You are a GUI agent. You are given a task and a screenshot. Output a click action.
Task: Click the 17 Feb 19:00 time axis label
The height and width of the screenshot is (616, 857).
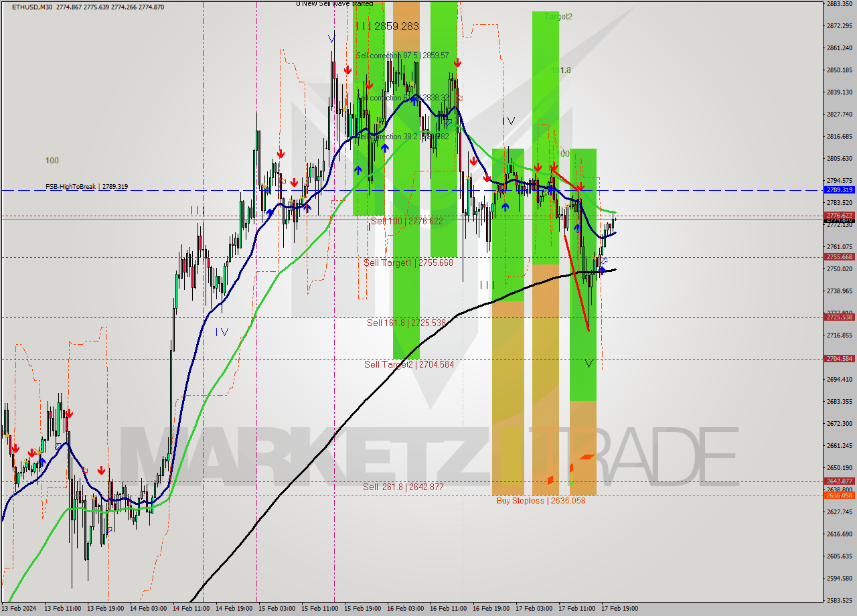click(619, 609)
